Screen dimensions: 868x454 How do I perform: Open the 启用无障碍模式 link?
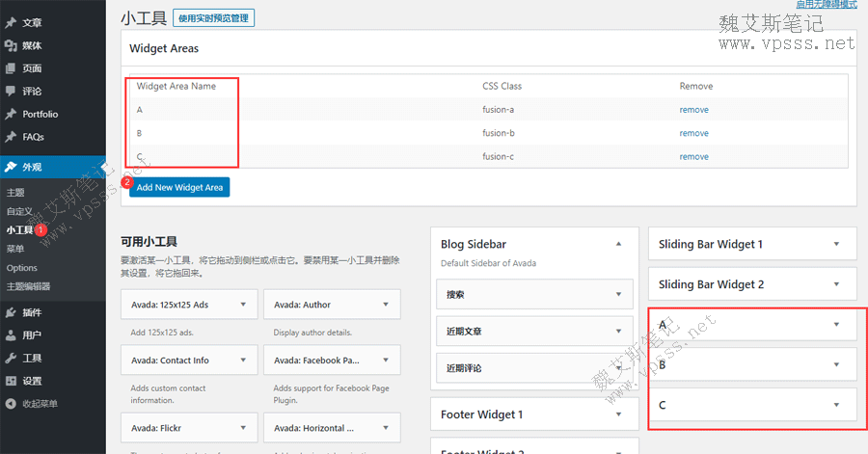pos(827,5)
